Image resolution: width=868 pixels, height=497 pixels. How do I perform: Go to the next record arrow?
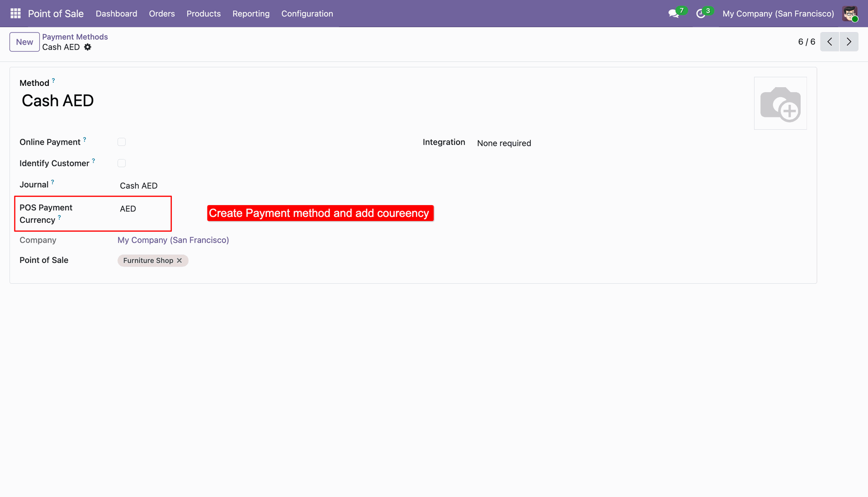[x=849, y=42]
